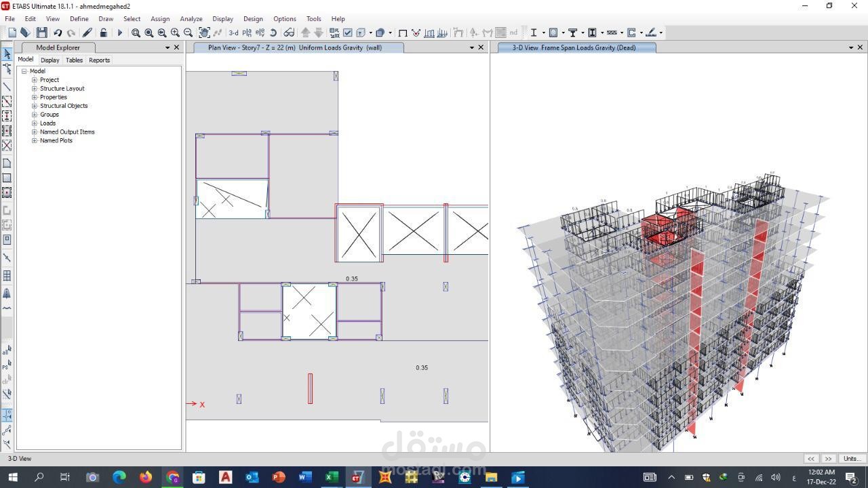Expand Named Output Items node
Viewport: 868px width, 488px height.
point(35,132)
